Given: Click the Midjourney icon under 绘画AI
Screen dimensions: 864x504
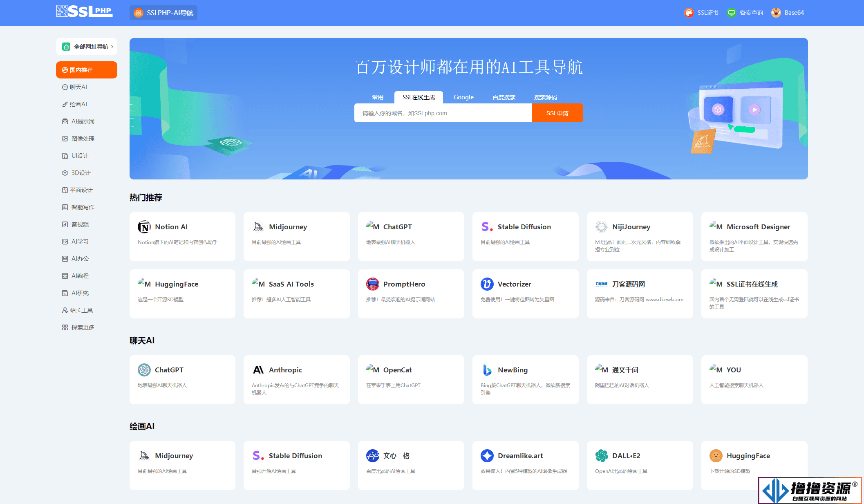Looking at the screenshot, I should [x=144, y=456].
